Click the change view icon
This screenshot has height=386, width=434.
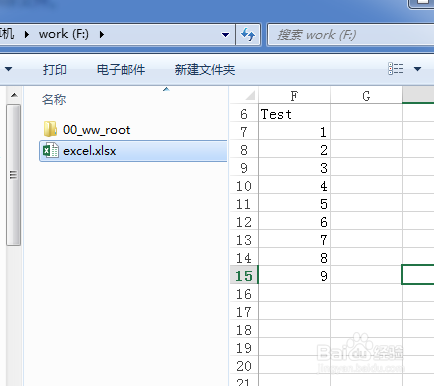click(x=396, y=69)
